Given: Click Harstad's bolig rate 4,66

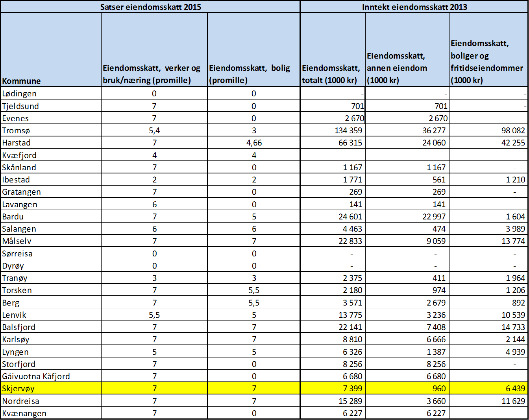Looking at the screenshot, I should click(254, 143).
